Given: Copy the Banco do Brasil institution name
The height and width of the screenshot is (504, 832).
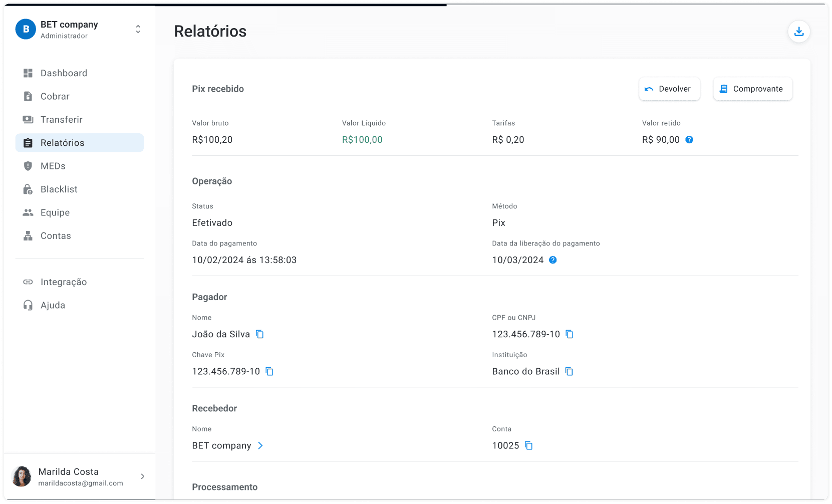Looking at the screenshot, I should pyautogui.click(x=569, y=371).
